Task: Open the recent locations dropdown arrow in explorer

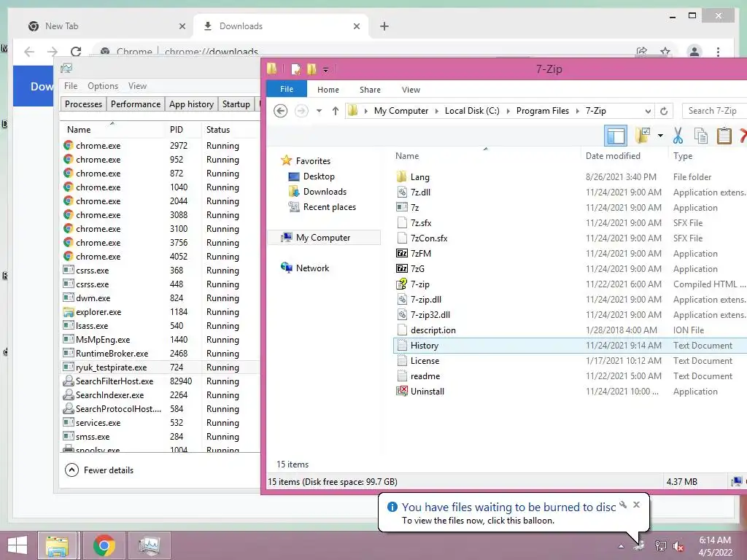Action: (x=320, y=111)
